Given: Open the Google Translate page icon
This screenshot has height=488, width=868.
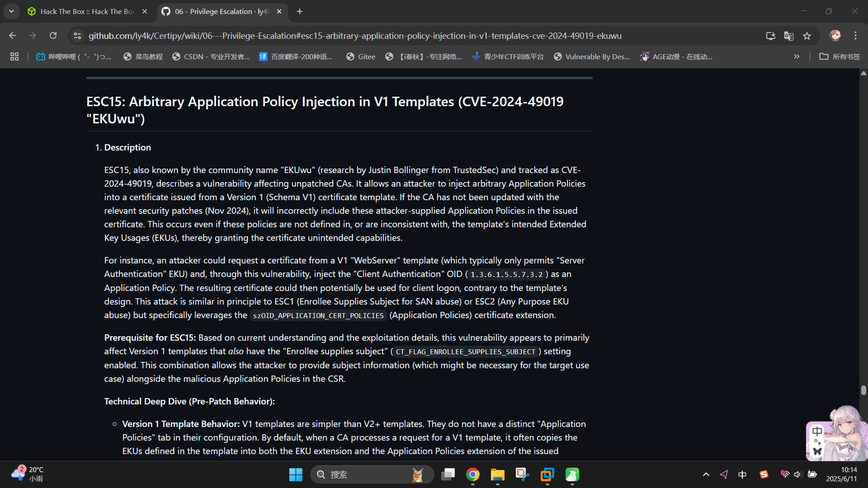Looking at the screenshot, I should click(789, 36).
